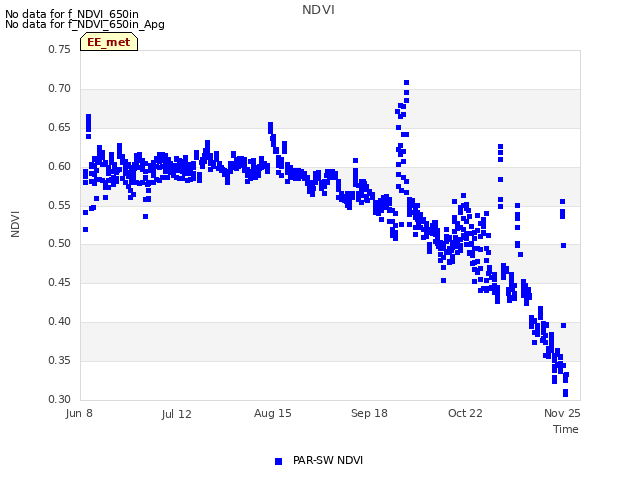The width and height of the screenshot is (640, 480).
Task: Click the 0.50 y-axis tick label
Action: pos(60,244)
